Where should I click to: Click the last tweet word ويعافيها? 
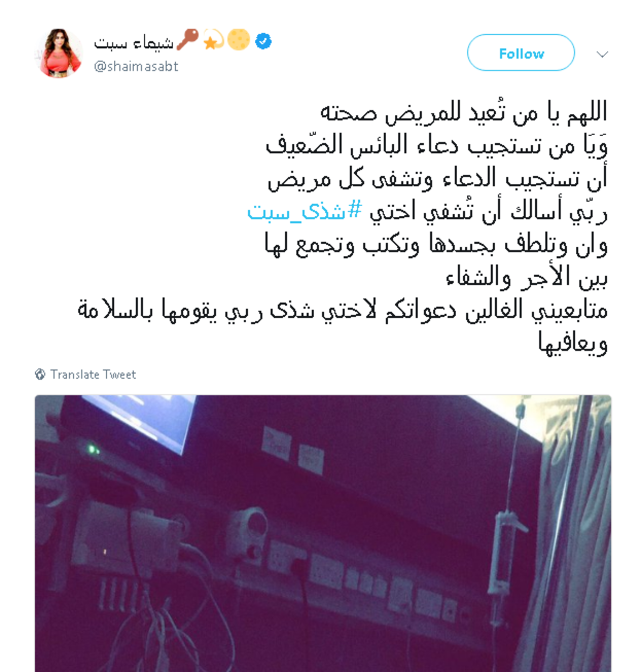pyautogui.click(x=573, y=343)
